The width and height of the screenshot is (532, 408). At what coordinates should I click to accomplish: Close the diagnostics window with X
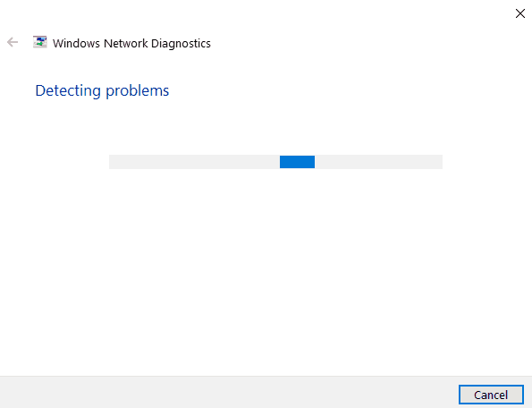click(519, 13)
